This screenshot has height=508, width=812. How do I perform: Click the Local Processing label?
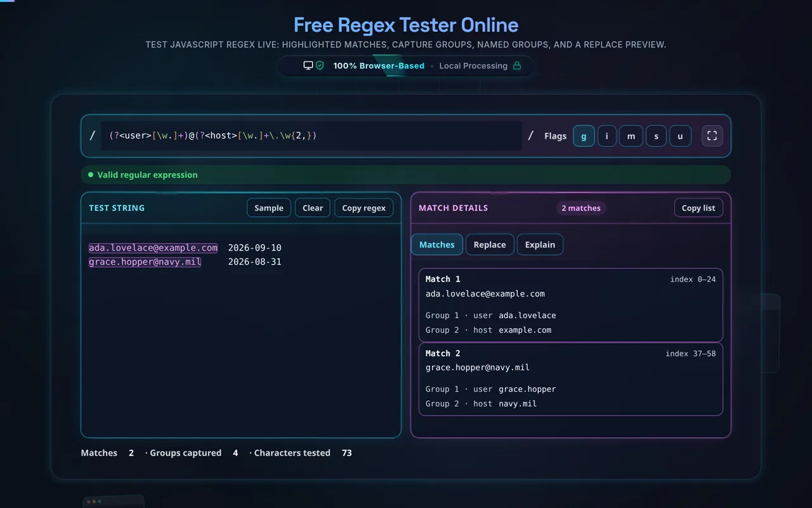coord(473,65)
